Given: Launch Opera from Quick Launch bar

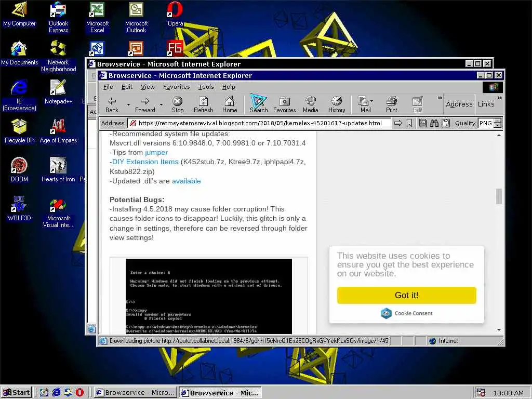Looking at the screenshot, I should (79, 393).
